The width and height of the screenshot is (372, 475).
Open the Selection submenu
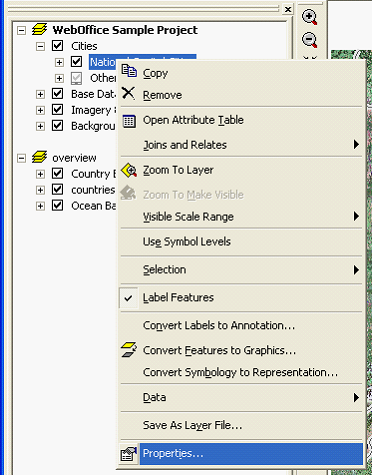tap(241, 269)
